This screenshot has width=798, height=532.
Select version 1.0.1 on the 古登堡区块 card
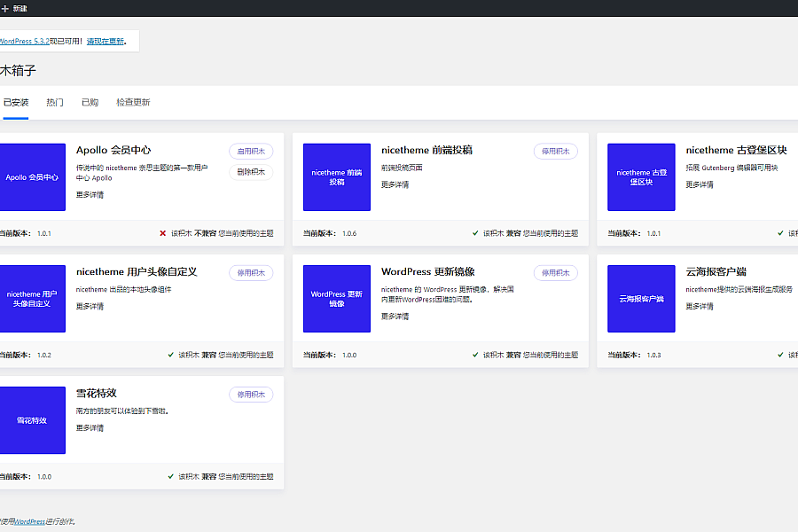pos(654,233)
